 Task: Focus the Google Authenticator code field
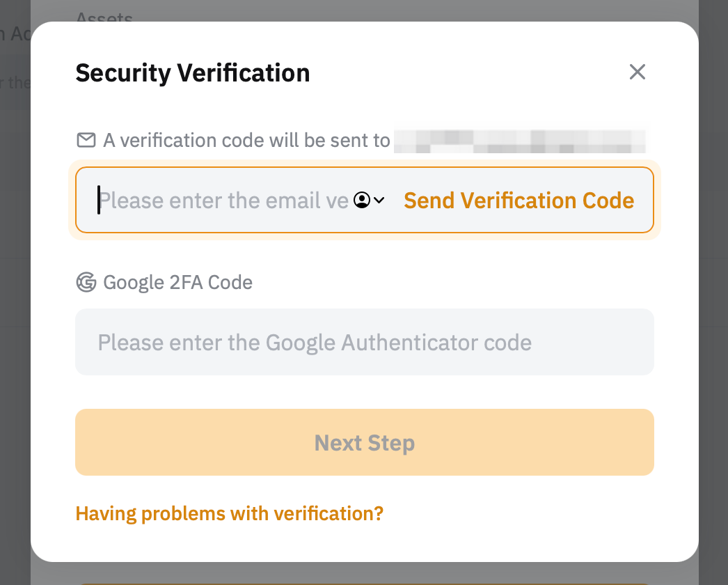[365, 342]
